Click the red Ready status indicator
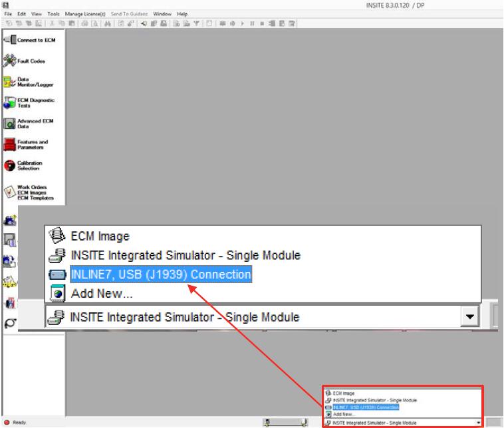This screenshot has width=504, height=428. (x=7, y=423)
